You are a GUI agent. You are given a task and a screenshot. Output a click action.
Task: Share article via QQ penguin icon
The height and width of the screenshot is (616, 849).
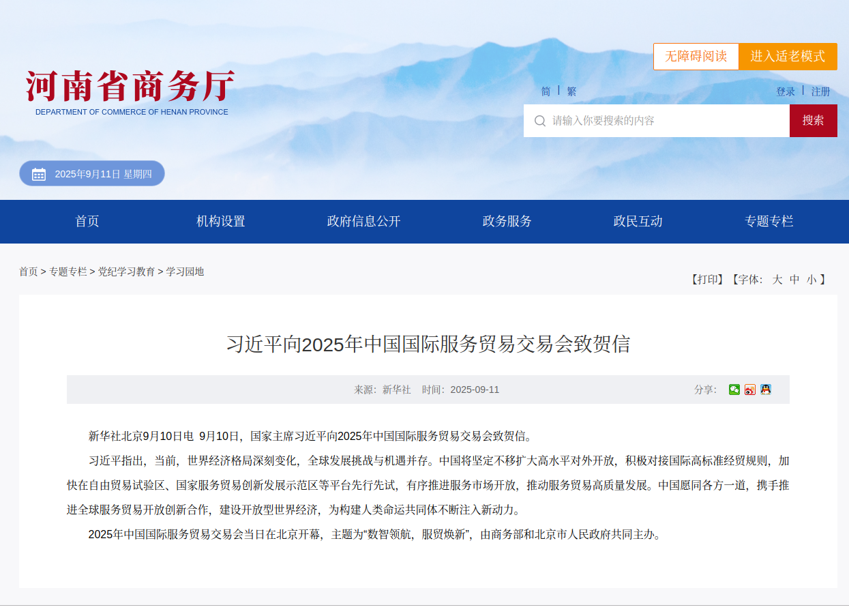point(766,390)
